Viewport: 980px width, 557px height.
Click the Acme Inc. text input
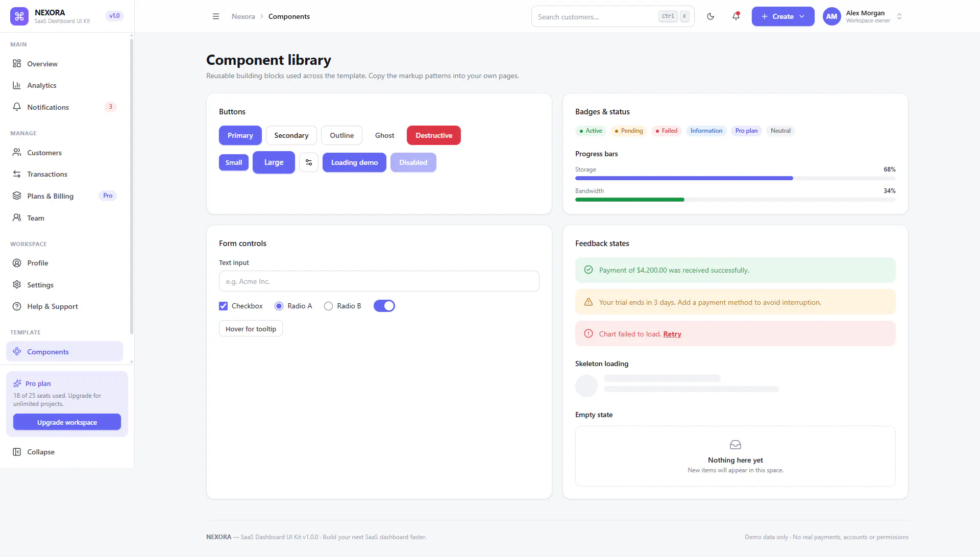pyautogui.click(x=379, y=281)
